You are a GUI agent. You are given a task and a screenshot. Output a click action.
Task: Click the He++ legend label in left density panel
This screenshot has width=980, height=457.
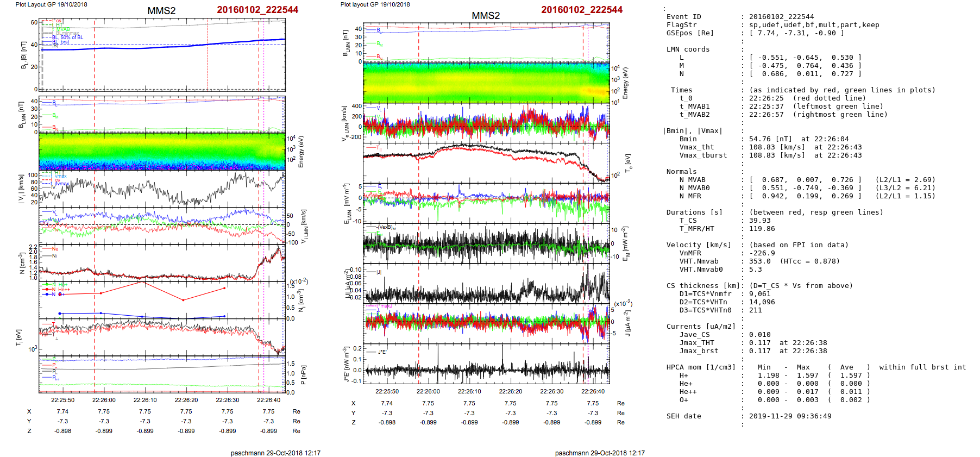pyautogui.click(x=64, y=290)
